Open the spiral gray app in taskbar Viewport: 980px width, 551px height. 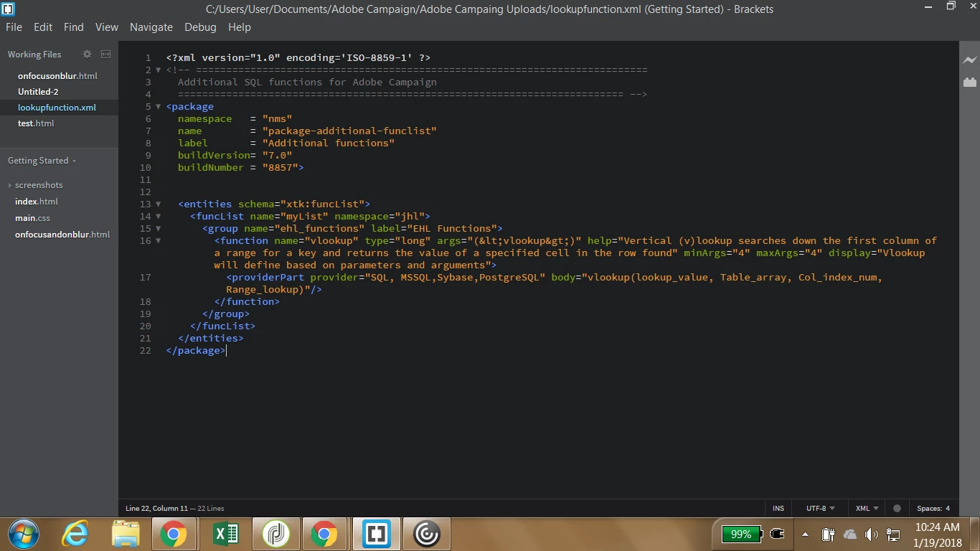pyautogui.click(x=426, y=534)
